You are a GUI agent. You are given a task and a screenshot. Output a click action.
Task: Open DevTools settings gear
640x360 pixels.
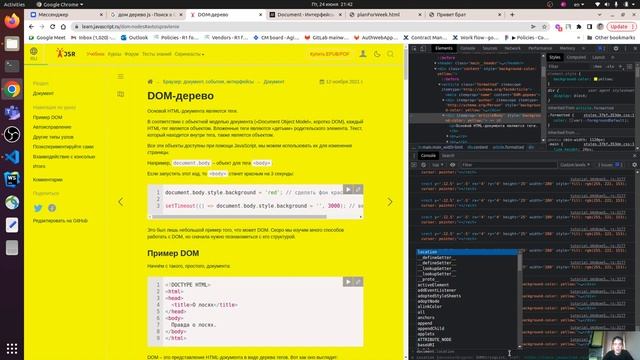[x=616, y=48]
